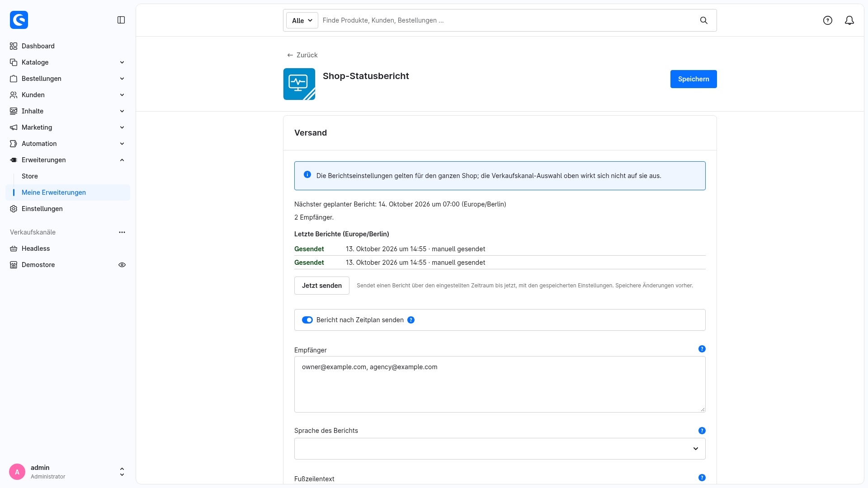
Task: Click the Shopware logo icon
Action: [x=19, y=20]
